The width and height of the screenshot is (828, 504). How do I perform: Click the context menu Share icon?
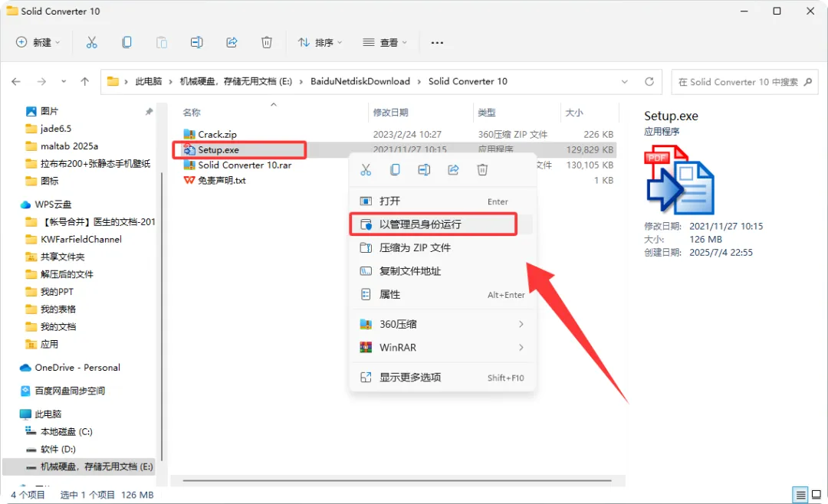453,169
